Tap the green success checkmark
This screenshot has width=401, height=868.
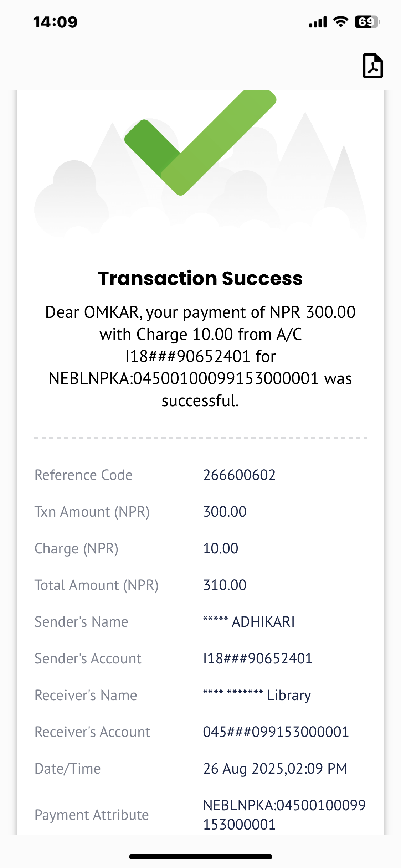tap(200, 143)
